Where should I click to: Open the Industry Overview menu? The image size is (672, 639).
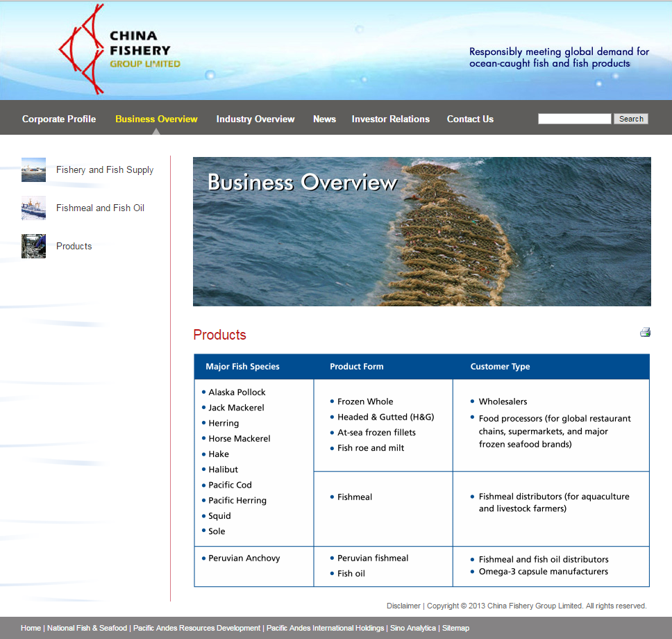(x=255, y=119)
